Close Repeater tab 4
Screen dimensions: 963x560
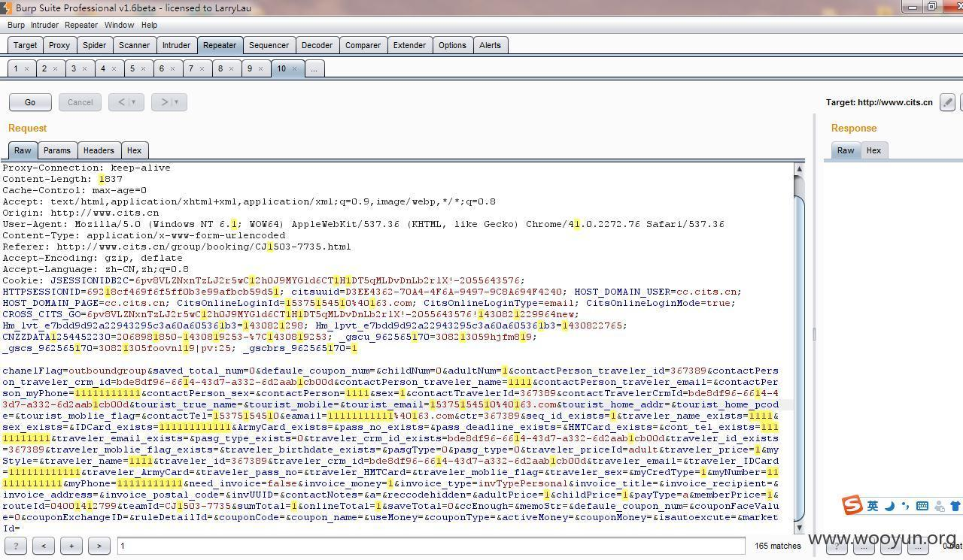point(114,68)
